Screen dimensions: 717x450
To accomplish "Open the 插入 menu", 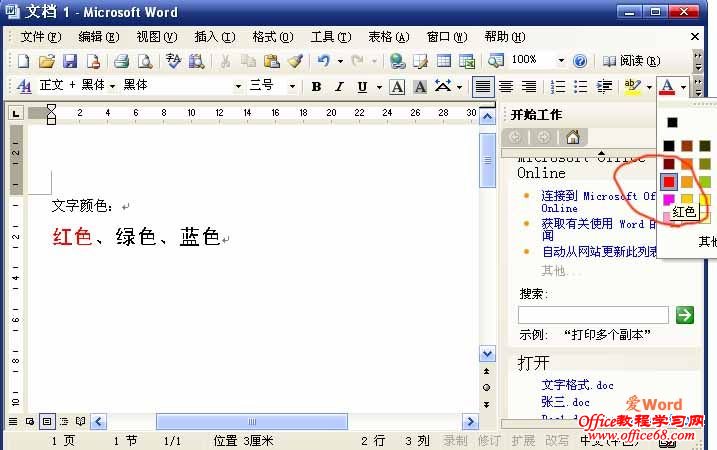I will pyautogui.click(x=214, y=37).
